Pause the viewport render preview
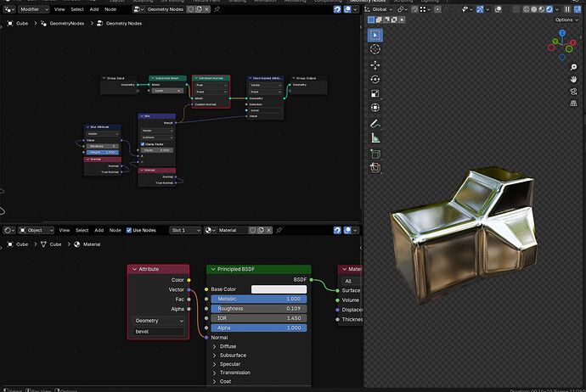The image size is (586, 392). coord(567,9)
